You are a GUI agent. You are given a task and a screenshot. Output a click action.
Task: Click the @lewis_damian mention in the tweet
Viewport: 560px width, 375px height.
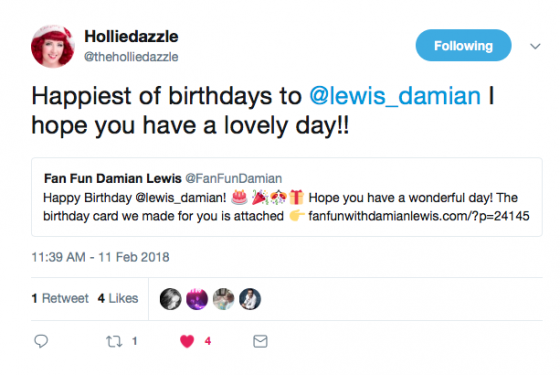(395, 96)
